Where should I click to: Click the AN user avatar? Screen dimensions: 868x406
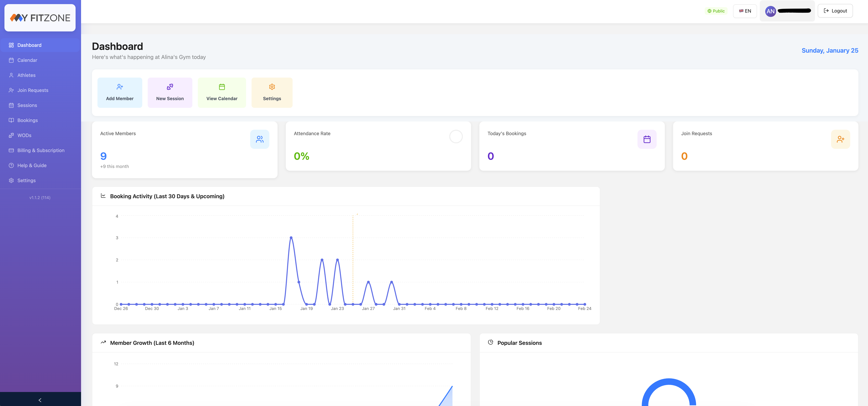tap(770, 11)
